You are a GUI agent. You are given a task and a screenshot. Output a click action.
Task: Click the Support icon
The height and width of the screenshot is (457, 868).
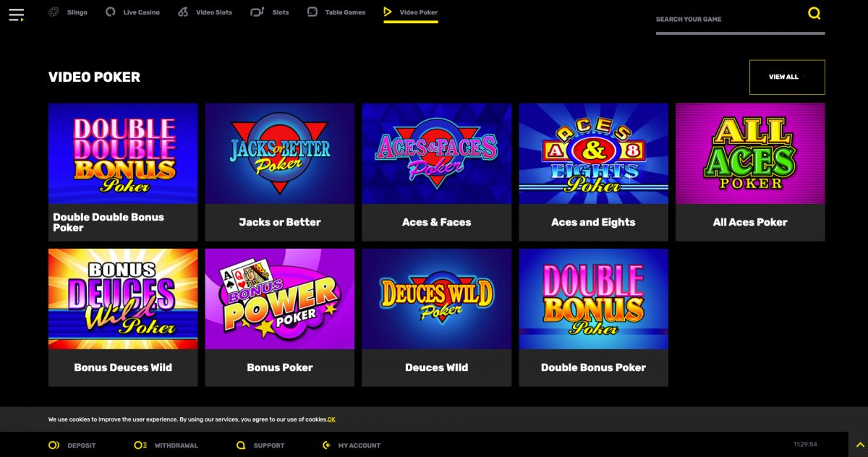coord(242,445)
